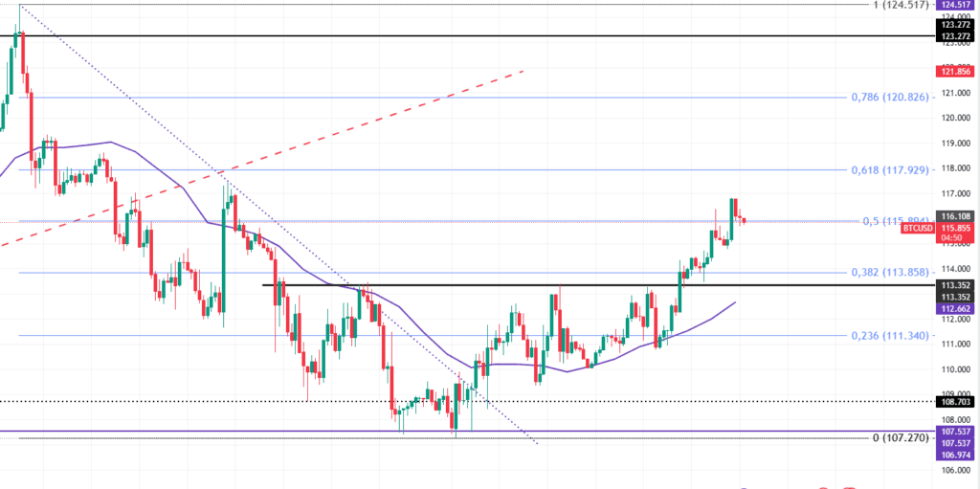Select the 0,786 (120.826) Fibonacci level label

click(888, 98)
